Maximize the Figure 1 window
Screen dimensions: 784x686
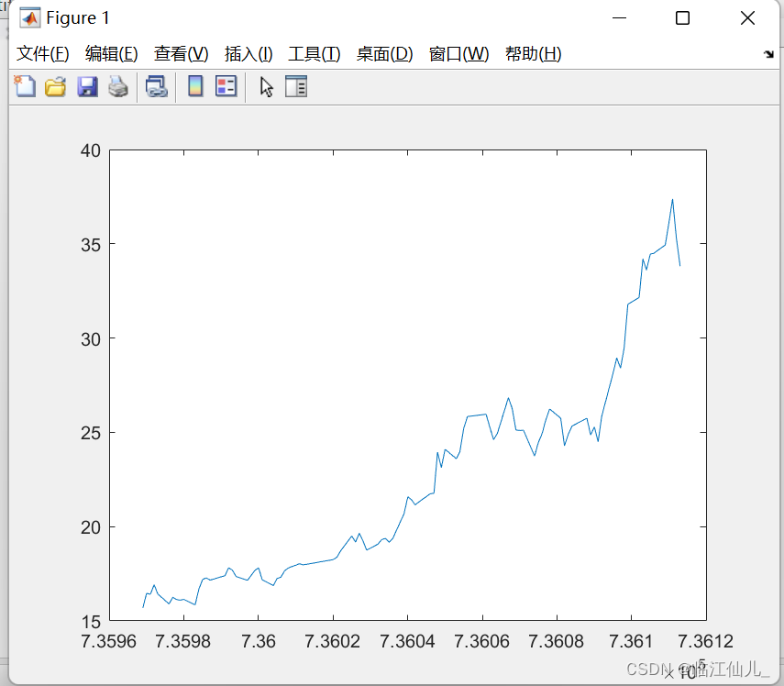coord(682,18)
